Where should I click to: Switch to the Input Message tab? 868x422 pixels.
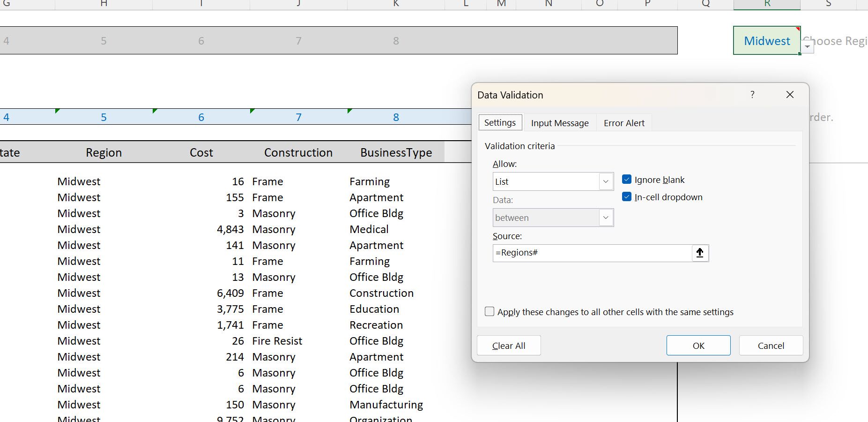coord(559,122)
